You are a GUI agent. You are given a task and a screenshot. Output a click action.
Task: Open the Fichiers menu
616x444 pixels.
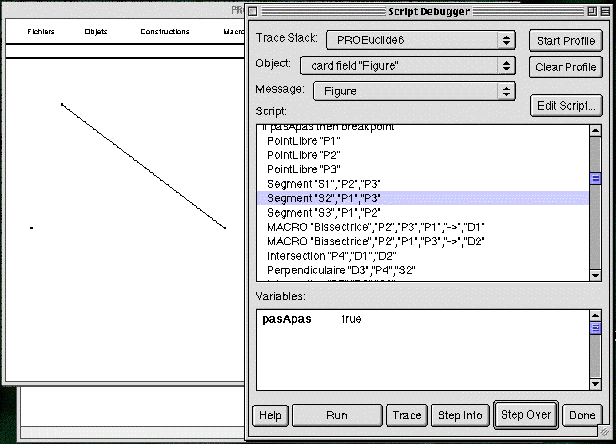click(x=41, y=32)
